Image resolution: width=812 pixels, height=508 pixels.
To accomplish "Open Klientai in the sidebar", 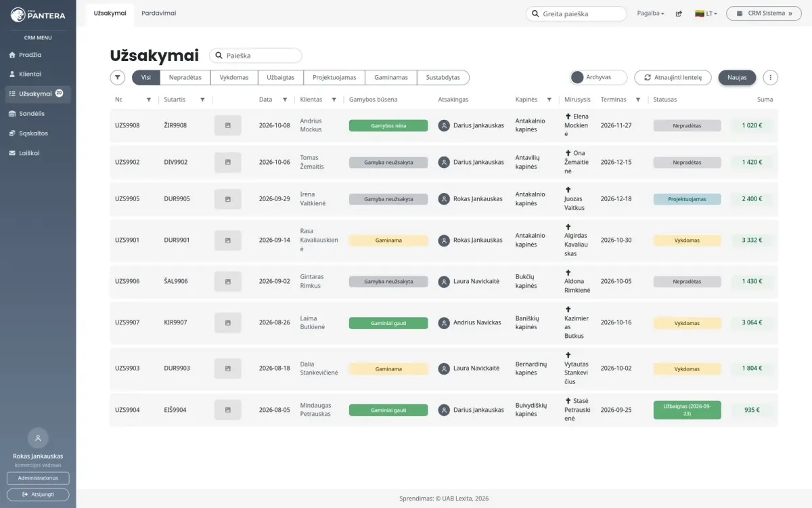I will pyautogui.click(x=38, y=74).
